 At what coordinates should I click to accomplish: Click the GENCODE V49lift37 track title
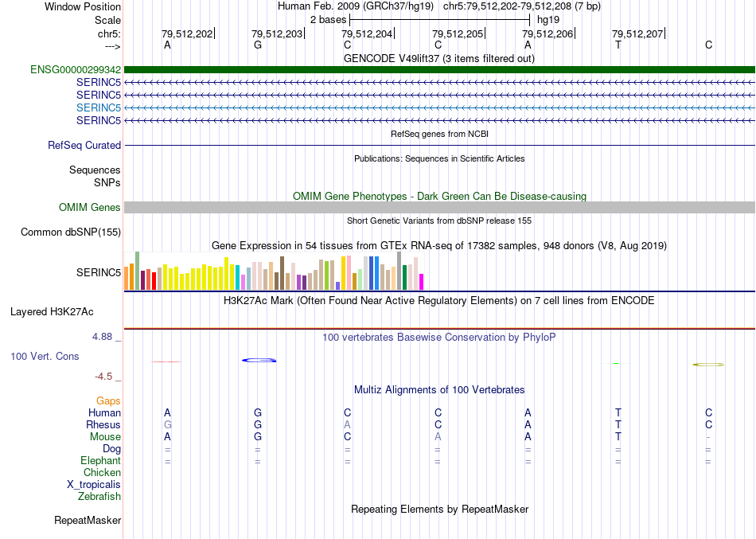(x=438, y=59)
